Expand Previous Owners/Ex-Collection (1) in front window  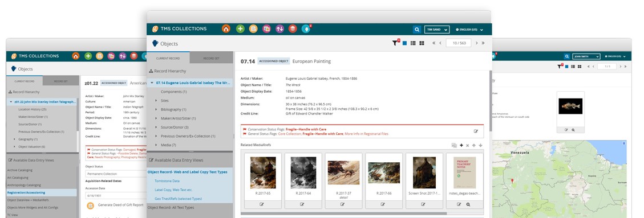pyautogui.click(x=156, y=136)
